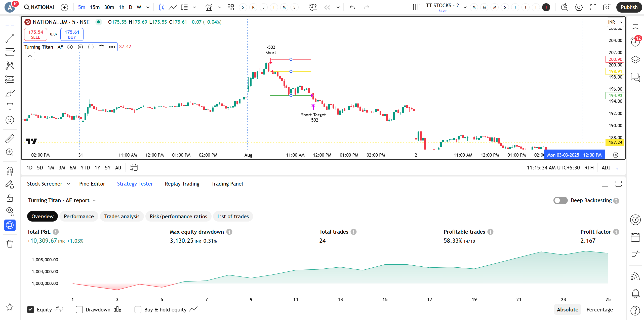
Task: Undo the last chart action
Action: point(352,7)
